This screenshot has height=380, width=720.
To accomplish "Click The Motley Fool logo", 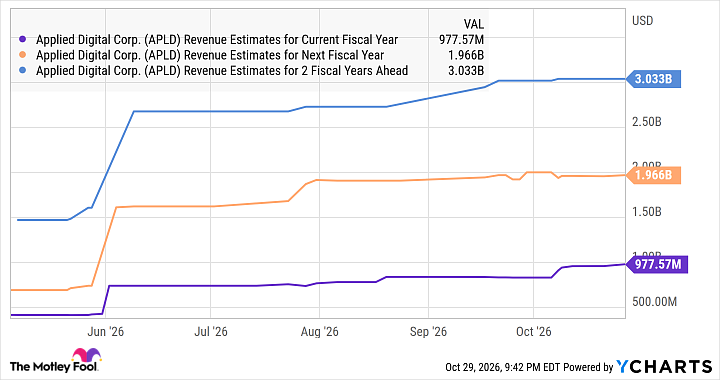I will (x=55, y=361).
